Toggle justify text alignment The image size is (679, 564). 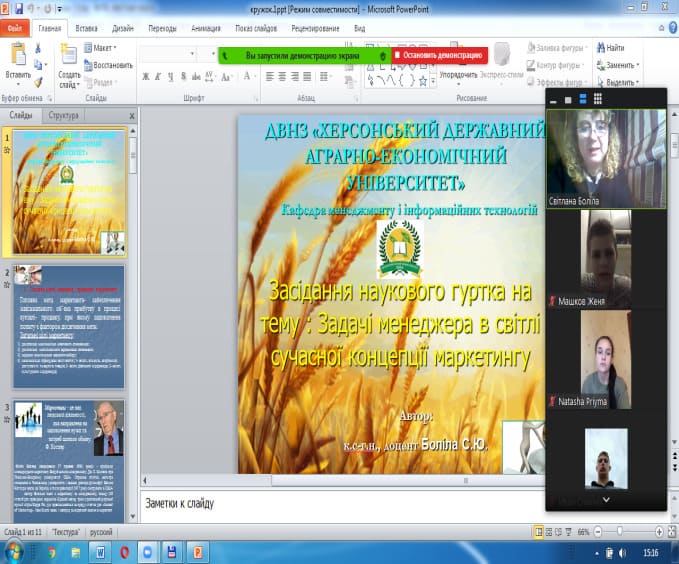coord(307,77)
